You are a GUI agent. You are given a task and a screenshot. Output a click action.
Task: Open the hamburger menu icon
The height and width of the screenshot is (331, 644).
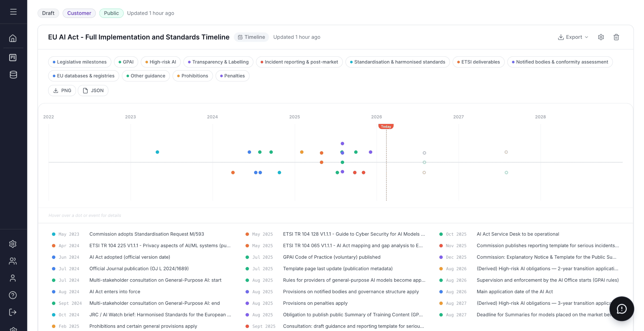point(13,12)
